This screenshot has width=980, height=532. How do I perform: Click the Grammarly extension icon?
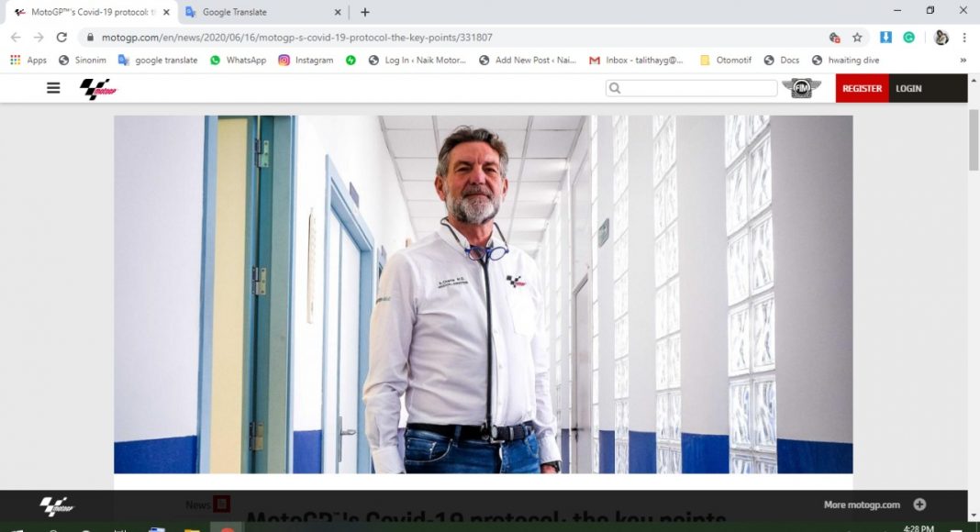(908, 38)
